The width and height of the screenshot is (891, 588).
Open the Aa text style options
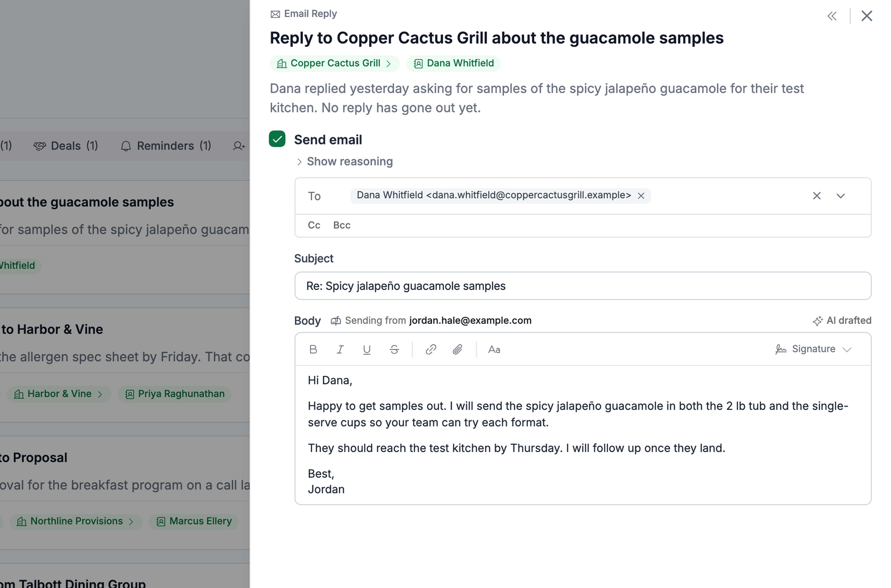click(x=494, y=349)
